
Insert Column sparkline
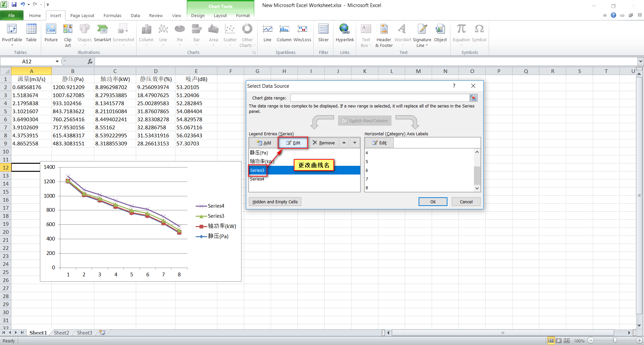point(284,33)
